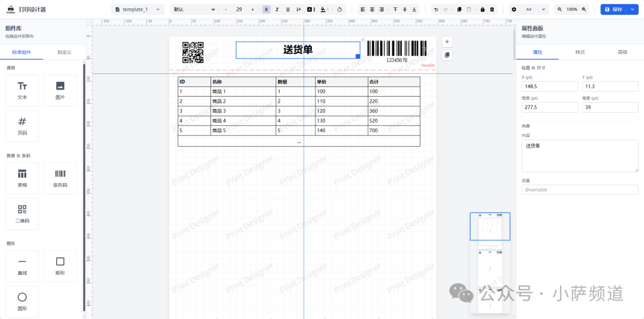Delete the selected component with trash icon
644x319 pixels.
coord(492,10)
